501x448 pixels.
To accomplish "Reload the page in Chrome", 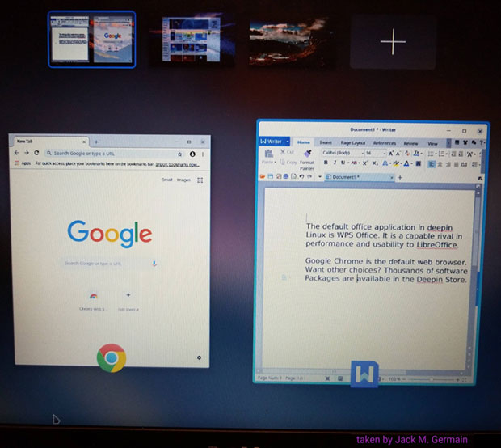I will point(36,153).
